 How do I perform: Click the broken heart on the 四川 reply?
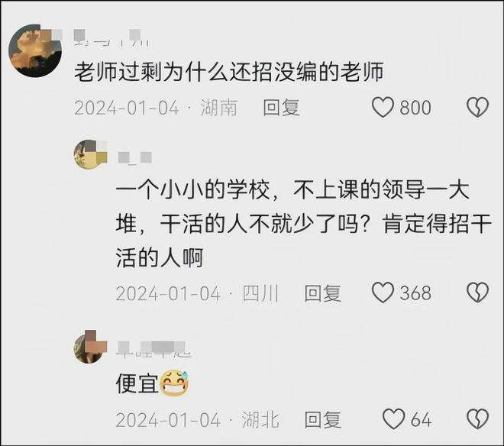[x=477, y=292]
